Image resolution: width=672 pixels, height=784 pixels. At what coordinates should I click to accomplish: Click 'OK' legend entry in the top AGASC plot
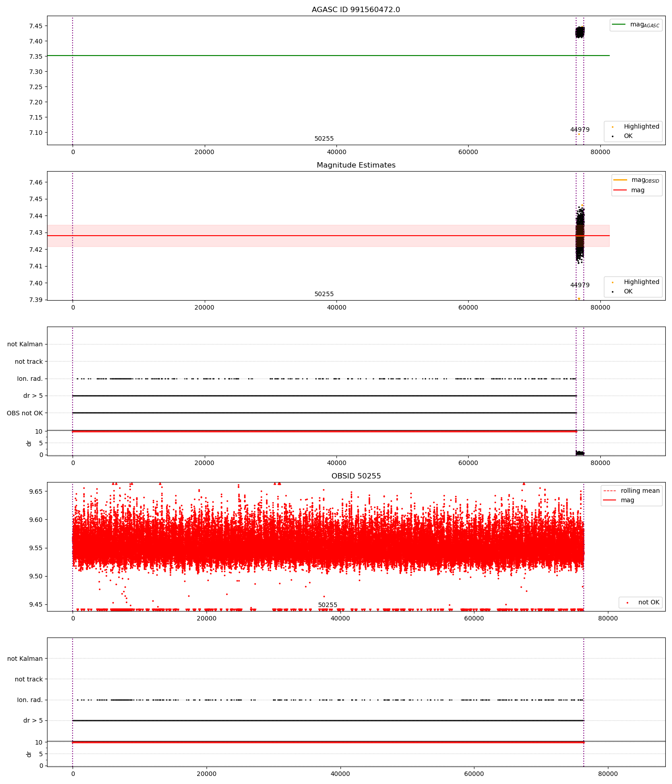[622, 136]
